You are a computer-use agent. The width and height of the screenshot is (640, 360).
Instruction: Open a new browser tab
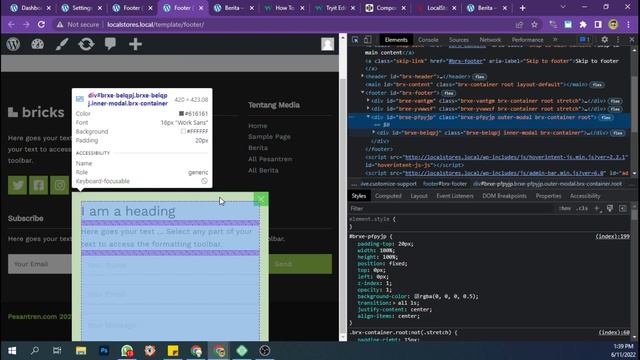[x=522, y=8]
